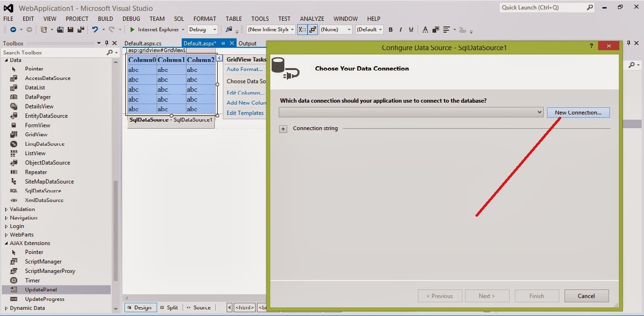Switch to Source view tab
This screenshot has height=316, width=644.
point(199,307)
